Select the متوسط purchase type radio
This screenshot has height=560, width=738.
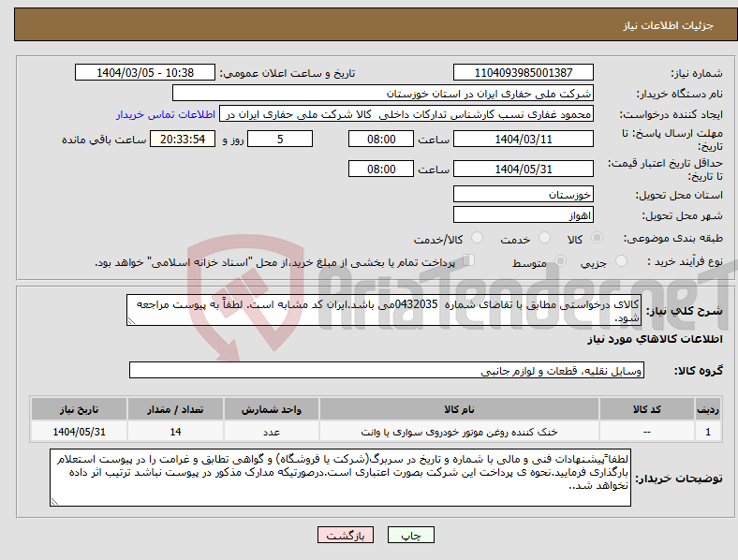tap(561, 260)
